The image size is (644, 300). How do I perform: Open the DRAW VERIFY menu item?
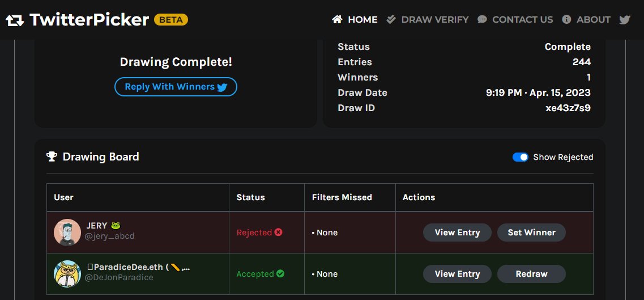[x=435, y=19]
